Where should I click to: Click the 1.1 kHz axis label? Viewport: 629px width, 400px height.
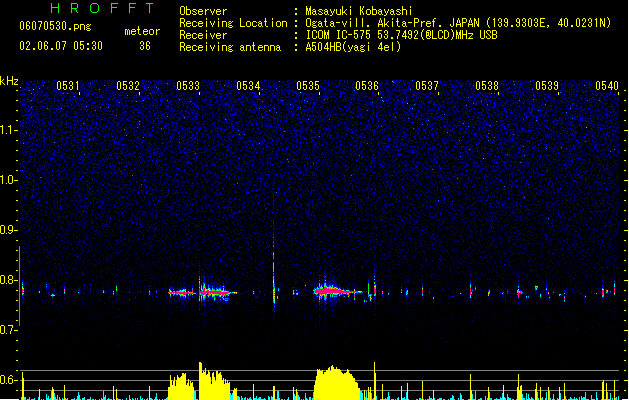pyautogui.click(x=8, y=130)
